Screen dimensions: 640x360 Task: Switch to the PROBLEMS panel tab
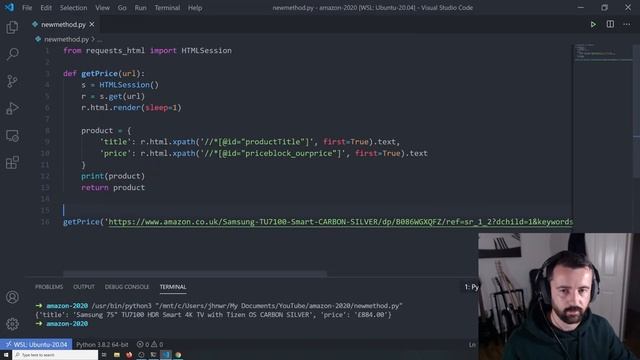coord(49,287)
